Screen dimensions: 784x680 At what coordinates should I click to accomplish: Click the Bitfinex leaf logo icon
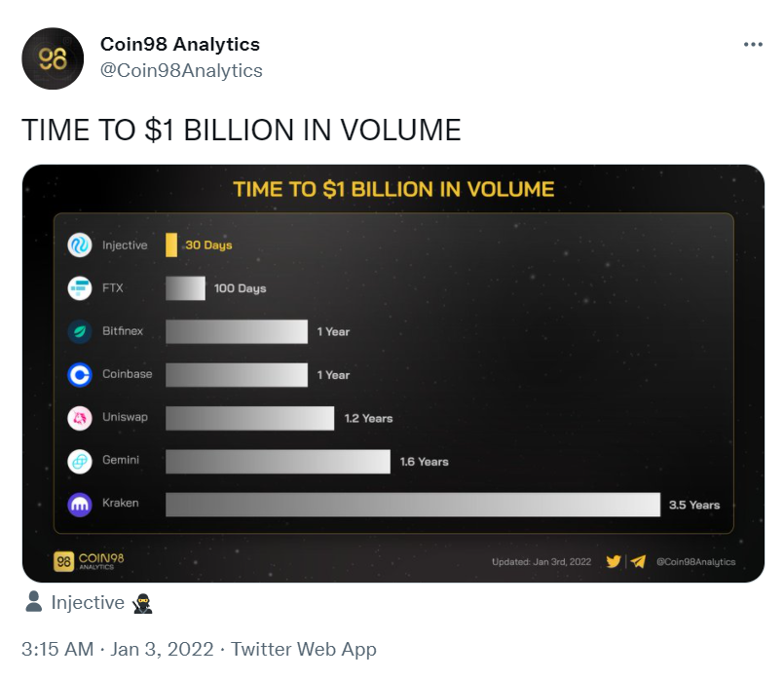(x=80, y=331)
